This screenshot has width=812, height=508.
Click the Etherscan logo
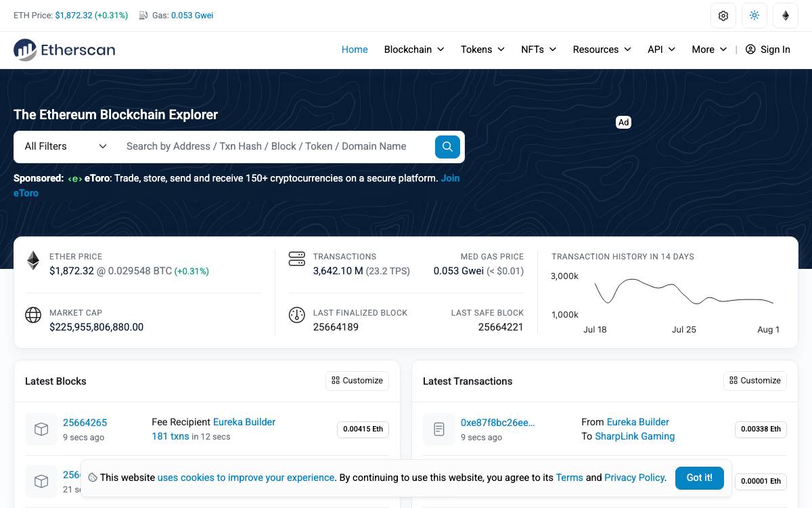[64, 49]
